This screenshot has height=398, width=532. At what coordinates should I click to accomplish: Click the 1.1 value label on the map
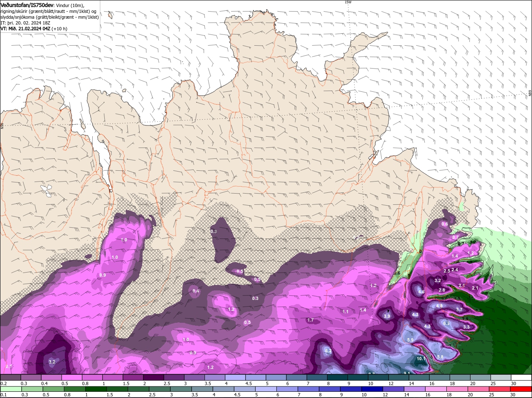point(345,312)
